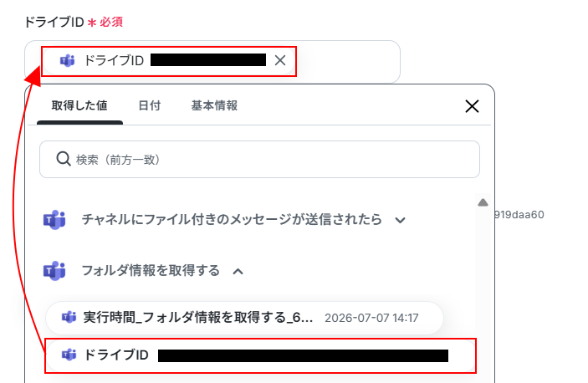The width and height of the screenshot is (588, 383).
Task: Choose the 実行時間_フォルダ情報を取得する value
Action: [244, 318]
